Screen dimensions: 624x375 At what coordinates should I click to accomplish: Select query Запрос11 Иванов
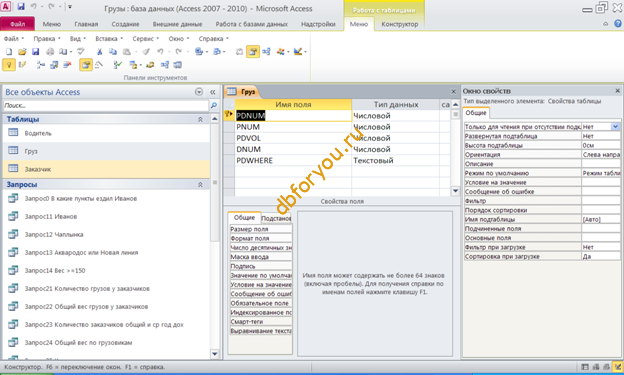pyautogui.click(x=106, y=217)
